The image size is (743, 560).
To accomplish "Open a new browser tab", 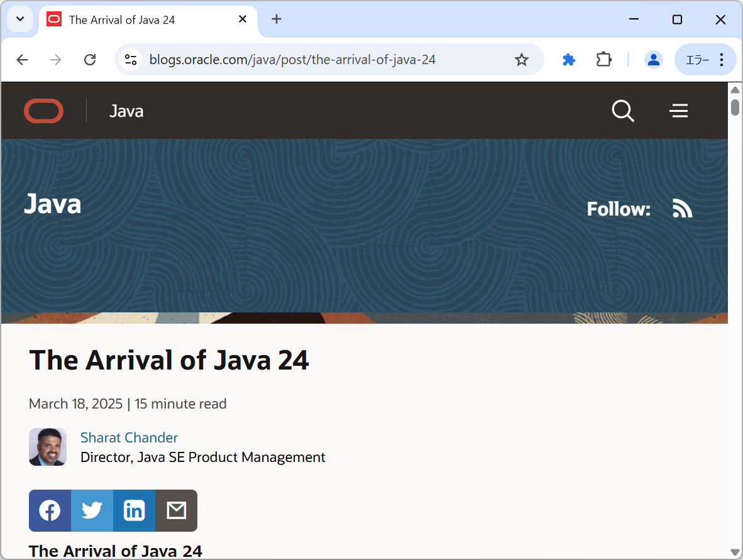I will pos(277,19).
